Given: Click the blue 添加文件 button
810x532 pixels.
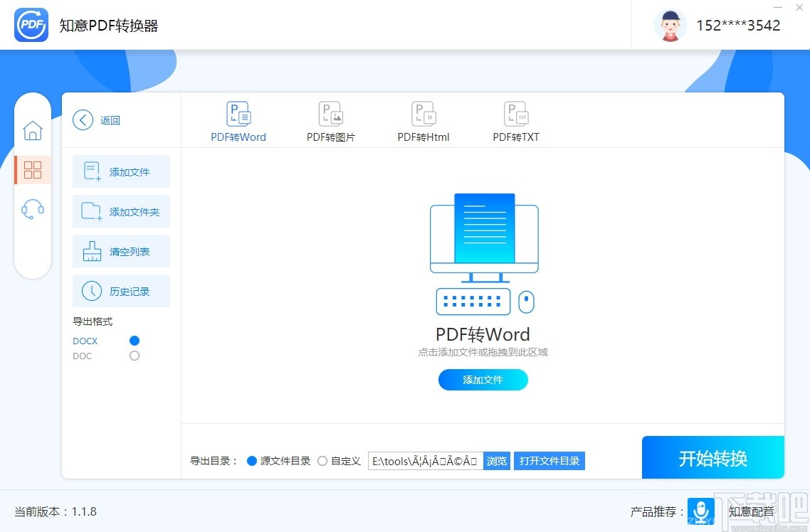Looking at the screenshot, I should coord(483,380).
